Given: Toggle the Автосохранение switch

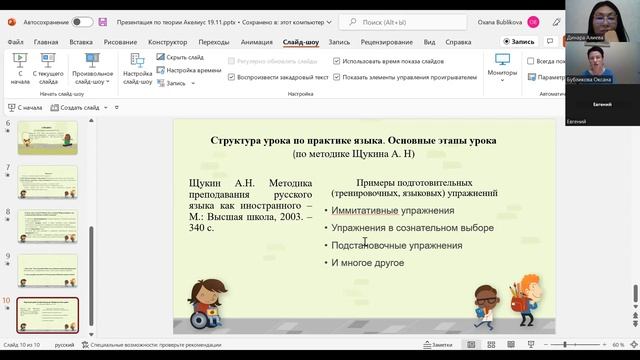Looking at the screenshot, I should [82, 22].
